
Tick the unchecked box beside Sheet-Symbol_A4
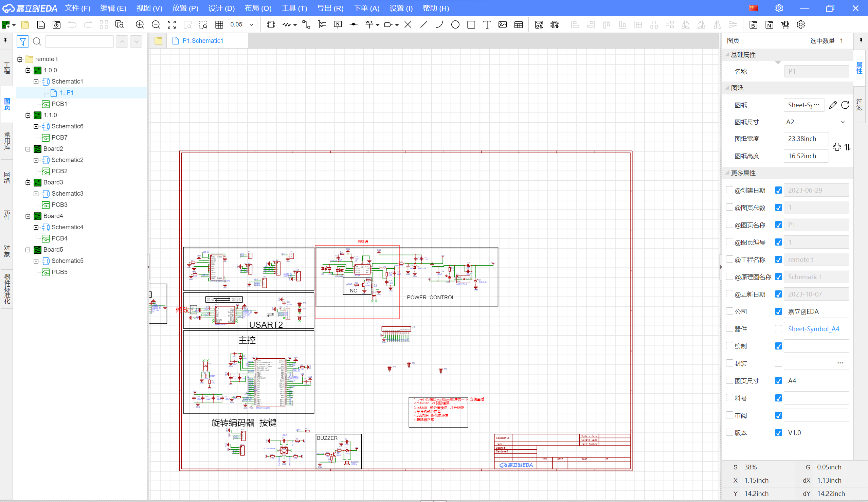[x=778, y=329]
